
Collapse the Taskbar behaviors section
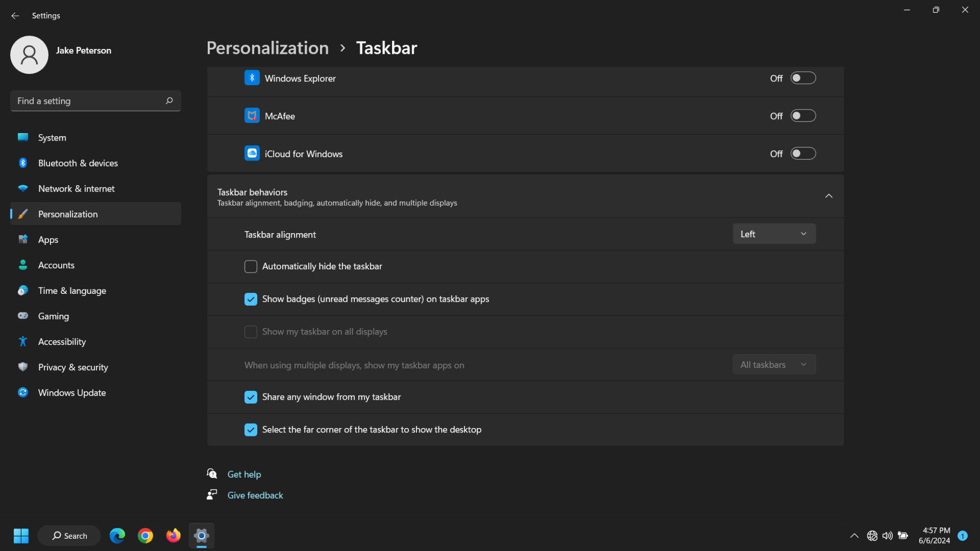coord(829,196)
